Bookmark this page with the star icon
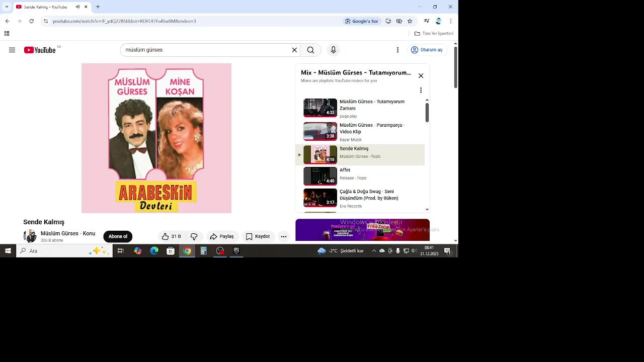The height and width of the screenshot is (362, 644). [410, 21]
